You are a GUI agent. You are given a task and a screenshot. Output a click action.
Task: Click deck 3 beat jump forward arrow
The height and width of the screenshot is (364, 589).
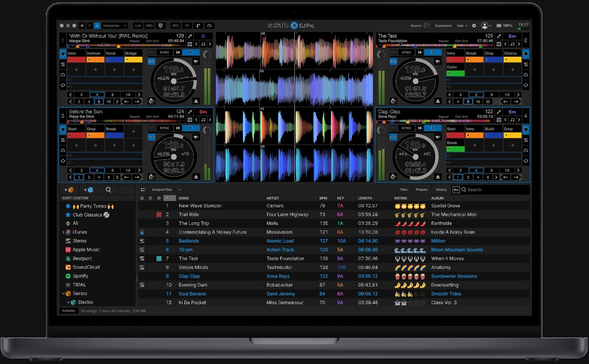click(x=137, y=177)
